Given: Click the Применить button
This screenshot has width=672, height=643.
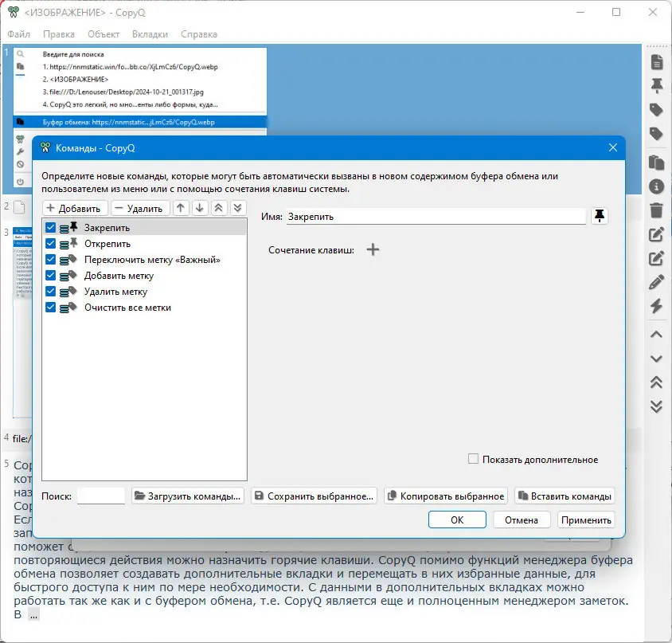Looking at the screenshot, I should tap(586, 519).
